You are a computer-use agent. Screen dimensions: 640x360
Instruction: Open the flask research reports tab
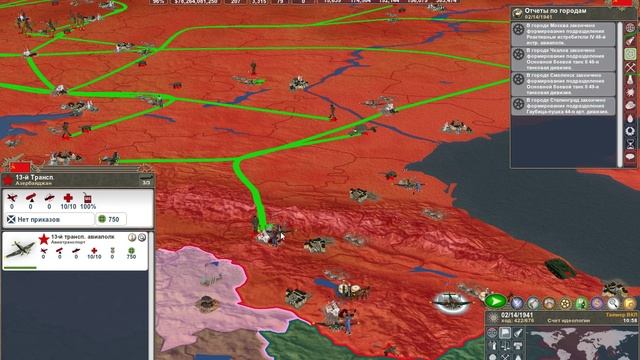click(631, 80)
